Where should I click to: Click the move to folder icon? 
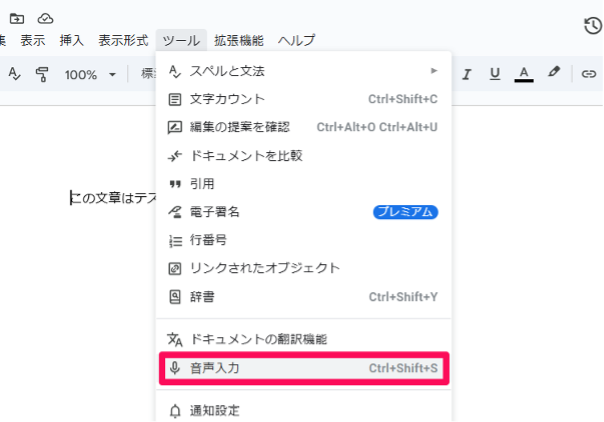click(x=17, y=18)
